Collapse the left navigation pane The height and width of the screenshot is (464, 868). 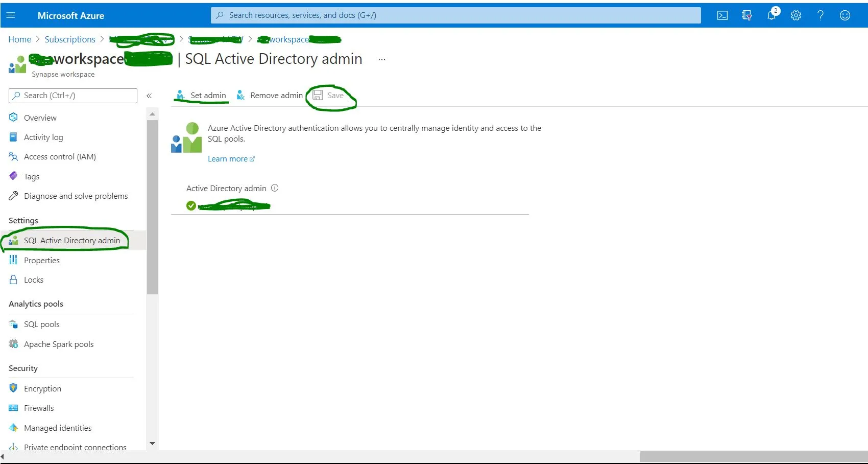pyautogui.click(x=149, y=96)
